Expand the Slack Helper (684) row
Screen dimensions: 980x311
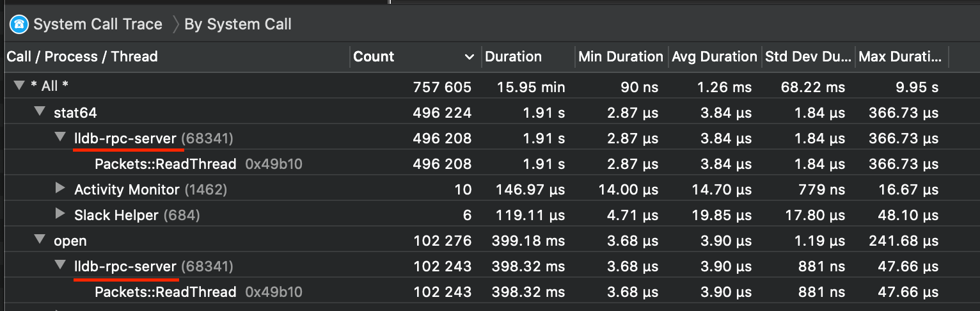[60, 214]
